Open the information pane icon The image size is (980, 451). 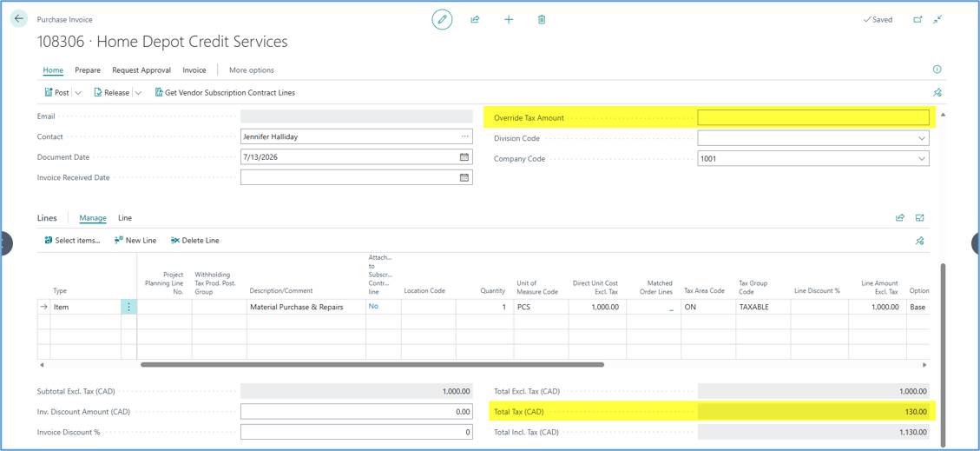tap(937, 70)
